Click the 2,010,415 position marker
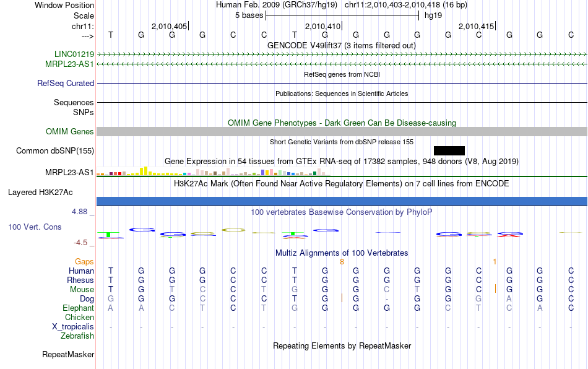 point(476,26)
